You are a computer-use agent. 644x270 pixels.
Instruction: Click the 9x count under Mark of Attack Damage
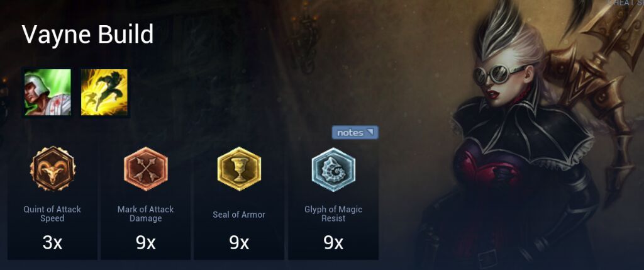[x=146, y=243]
